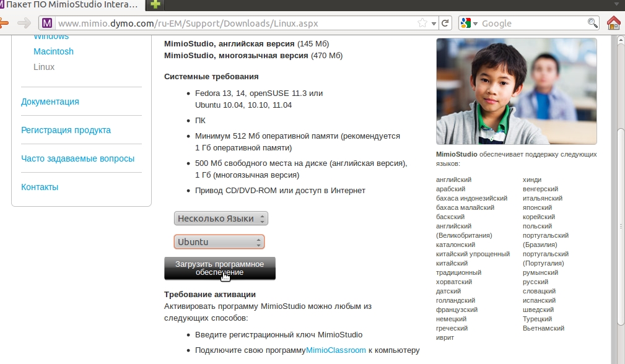Click Турецкий in the language list

537,319
